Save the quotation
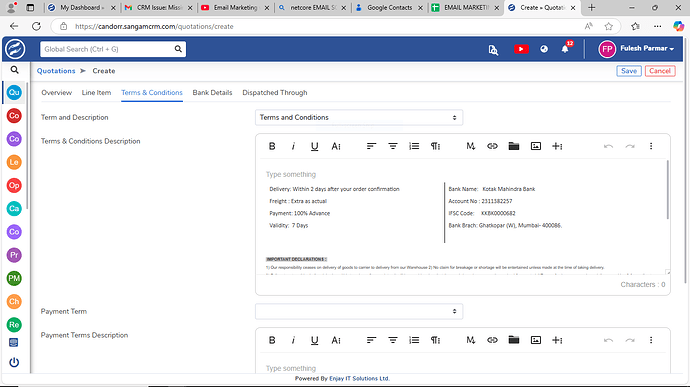Screen dimensions: 690x387 [x=629, y=71]
